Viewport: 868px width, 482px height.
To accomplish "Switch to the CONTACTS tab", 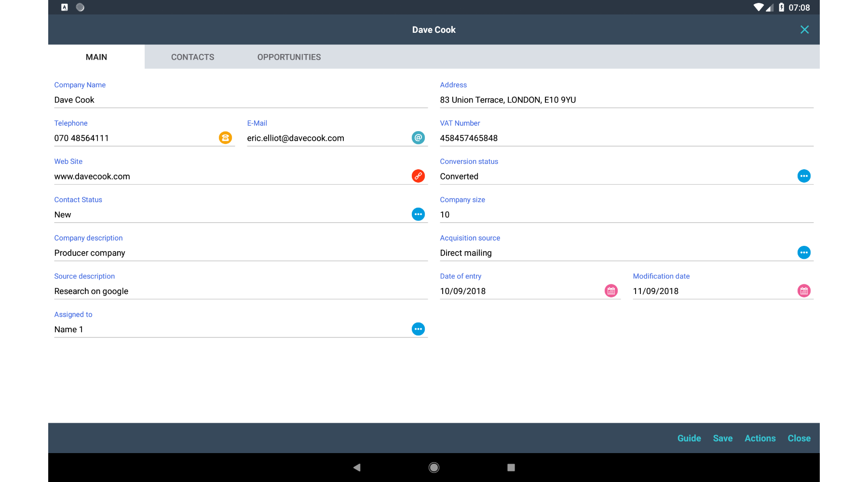I will (192, 57).
